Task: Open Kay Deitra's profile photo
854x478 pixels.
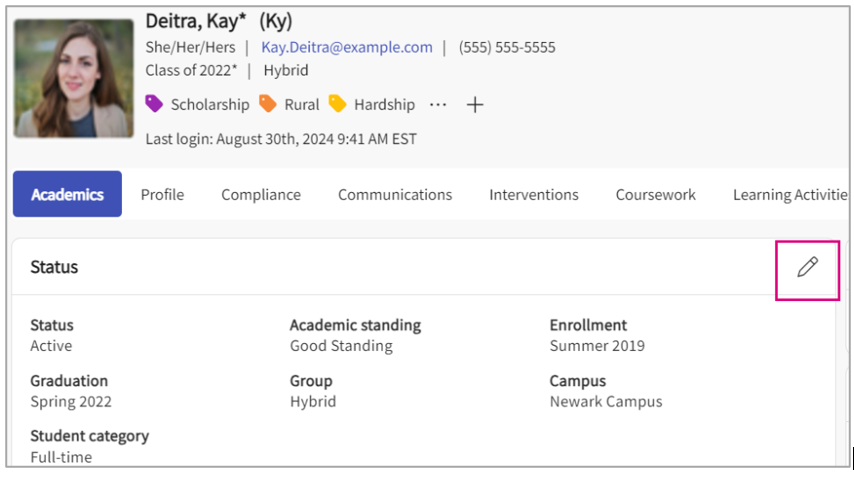Action: (x=74, y=78)
